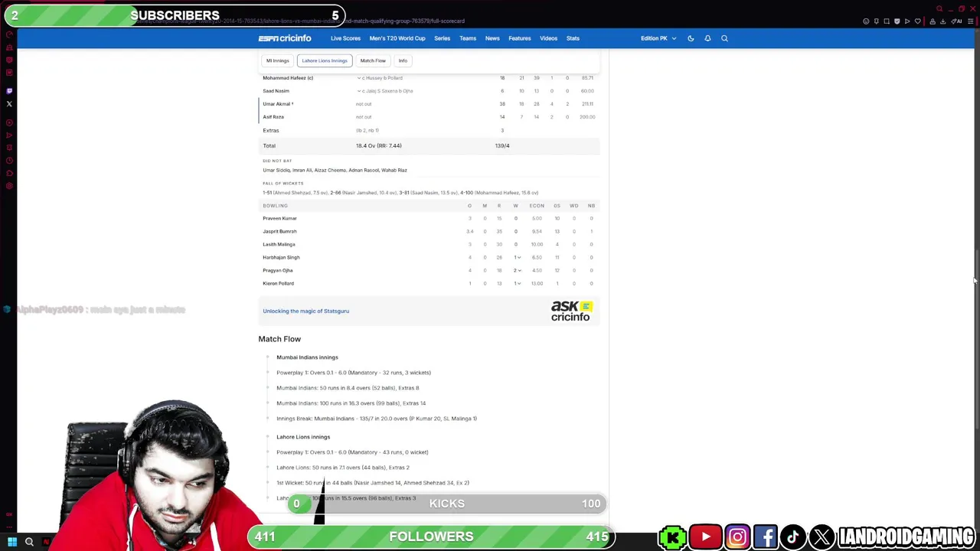The height and width of the screenshot is (551, 980).
Task: Expand Pragyan Ojha's wickets chevron
Action: coord(520,271)
